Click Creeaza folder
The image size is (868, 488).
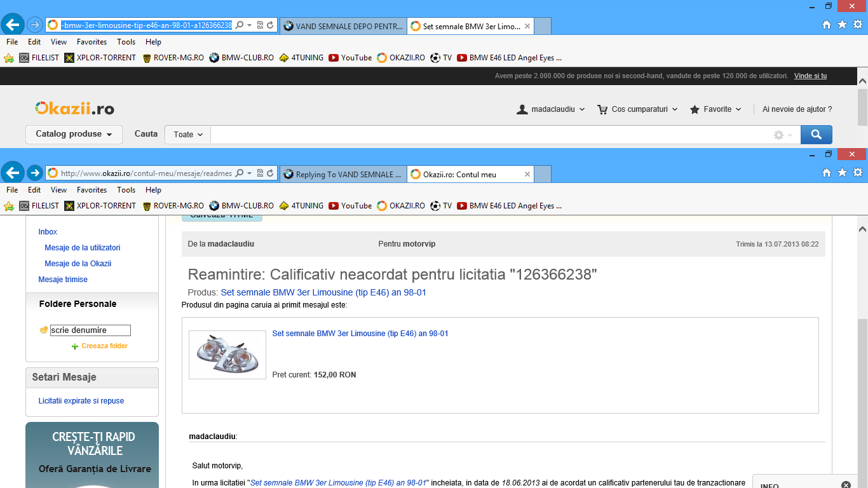(x=100, y=346)
